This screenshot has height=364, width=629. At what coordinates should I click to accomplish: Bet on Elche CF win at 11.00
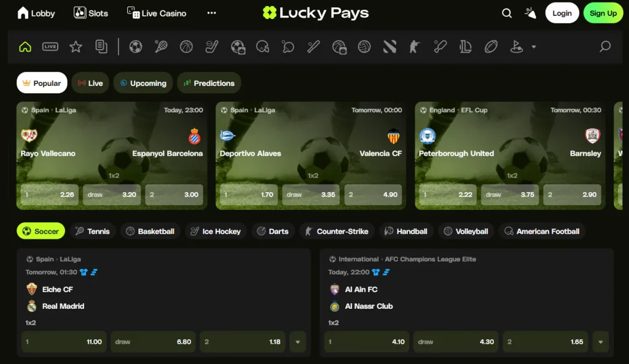point(64,341)
